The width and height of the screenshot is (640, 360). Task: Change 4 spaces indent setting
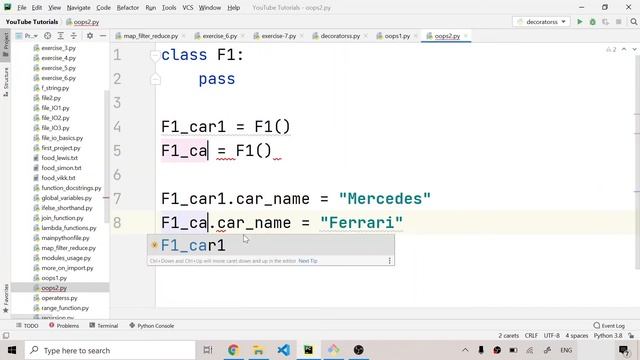point(577,336)
